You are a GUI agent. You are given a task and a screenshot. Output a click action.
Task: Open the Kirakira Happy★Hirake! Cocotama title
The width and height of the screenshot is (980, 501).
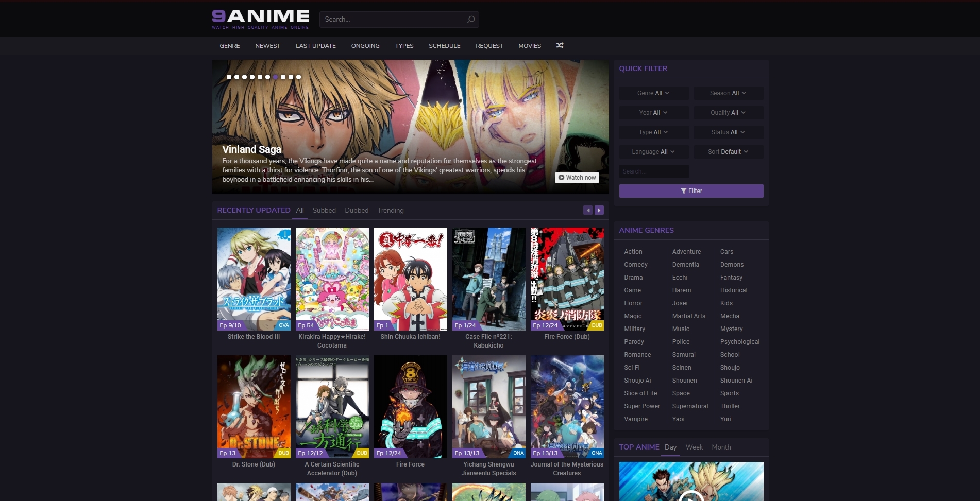332,341
